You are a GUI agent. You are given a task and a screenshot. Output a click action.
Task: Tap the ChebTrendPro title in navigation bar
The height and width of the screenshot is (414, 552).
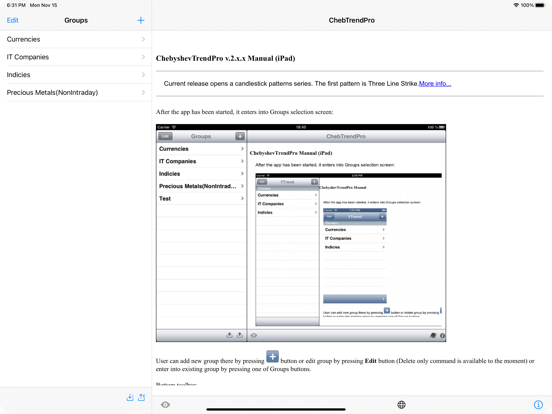[351, 20]
